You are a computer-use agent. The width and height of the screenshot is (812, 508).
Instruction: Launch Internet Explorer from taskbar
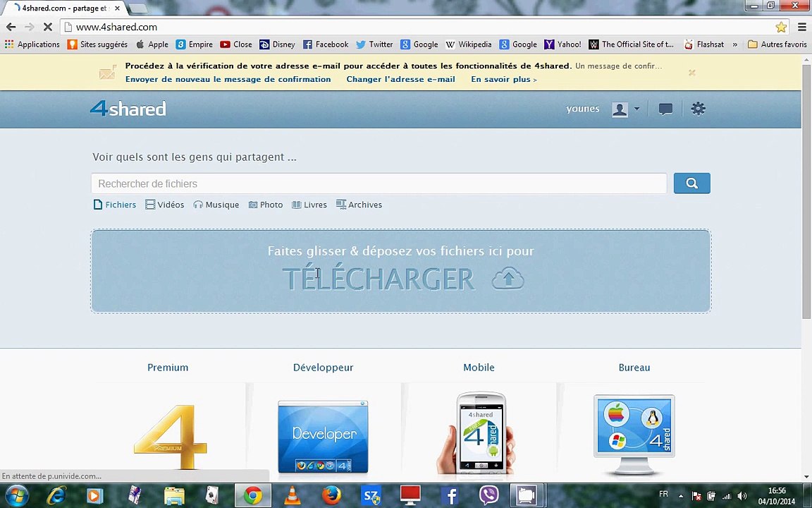pyautogui.click(x=56, y=496)
